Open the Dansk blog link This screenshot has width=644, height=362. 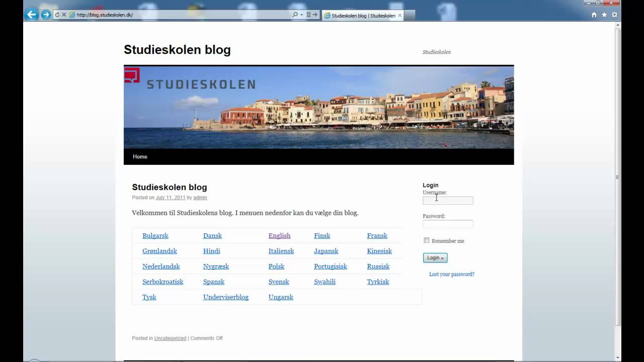click(x=212, y=236)
